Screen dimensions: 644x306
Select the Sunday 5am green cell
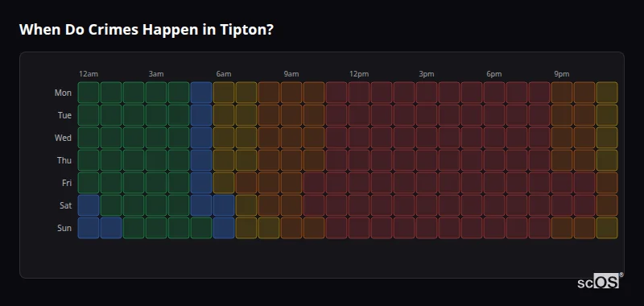(201, 228)
